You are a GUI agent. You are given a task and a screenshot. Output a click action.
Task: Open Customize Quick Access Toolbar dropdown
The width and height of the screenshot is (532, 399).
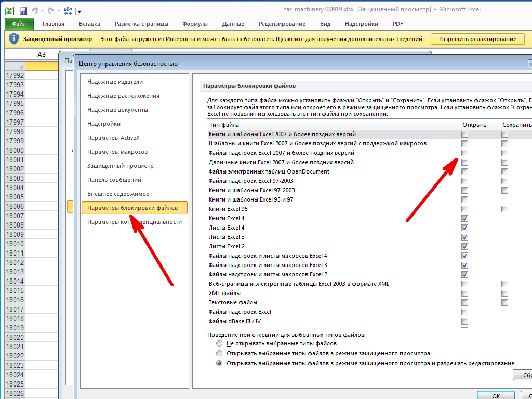tap(79, 11)
